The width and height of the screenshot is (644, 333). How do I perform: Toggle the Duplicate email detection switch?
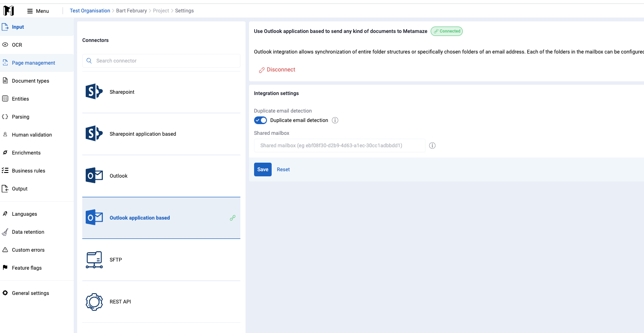pos(261,120)
